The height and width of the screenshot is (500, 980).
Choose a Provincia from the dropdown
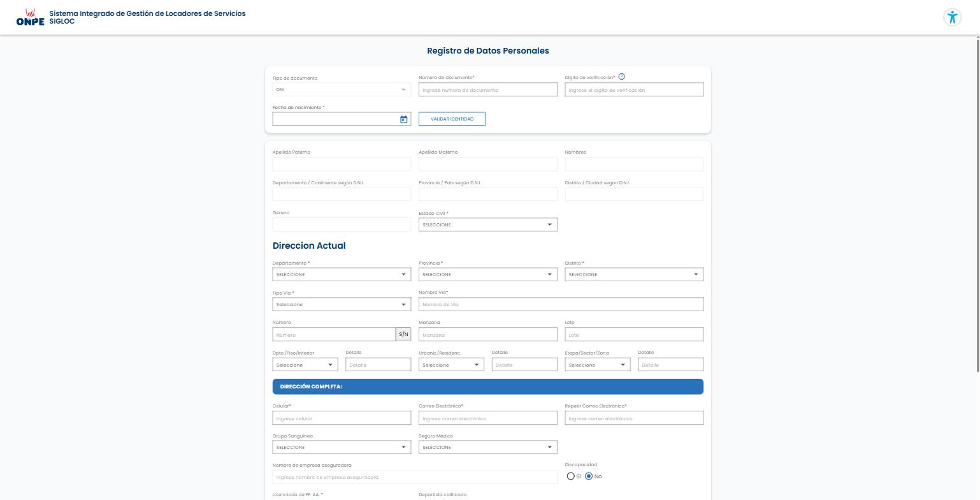tap(488, 274)
